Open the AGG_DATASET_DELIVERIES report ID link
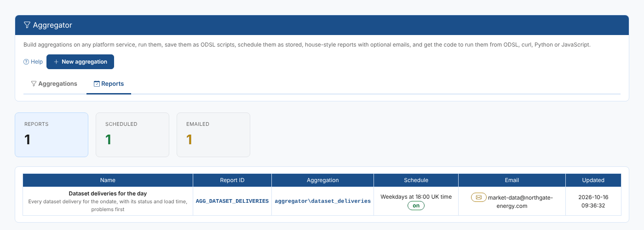 coord(232,201)
